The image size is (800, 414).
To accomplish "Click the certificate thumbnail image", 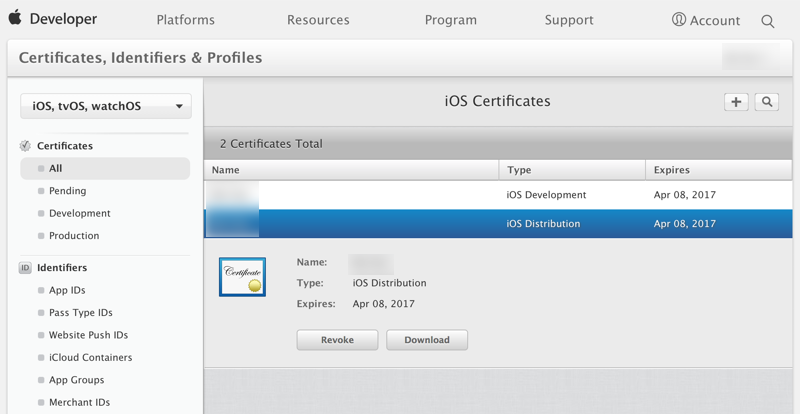I will [242, 277].
